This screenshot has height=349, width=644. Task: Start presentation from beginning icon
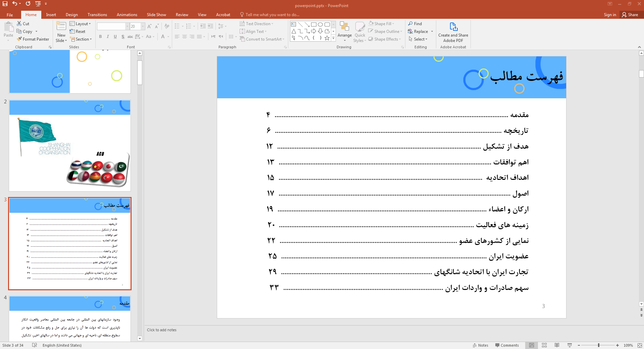(x=38, y=4)
